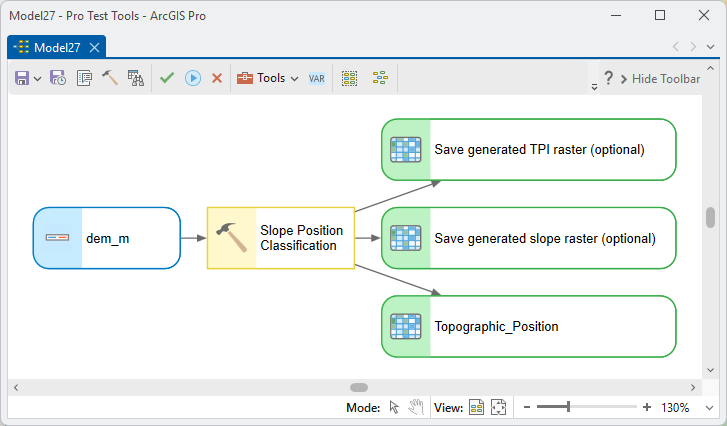The image size is (727, 426).
Task: Click horizontal scrollbar right arrow
Action: point(693,388)
